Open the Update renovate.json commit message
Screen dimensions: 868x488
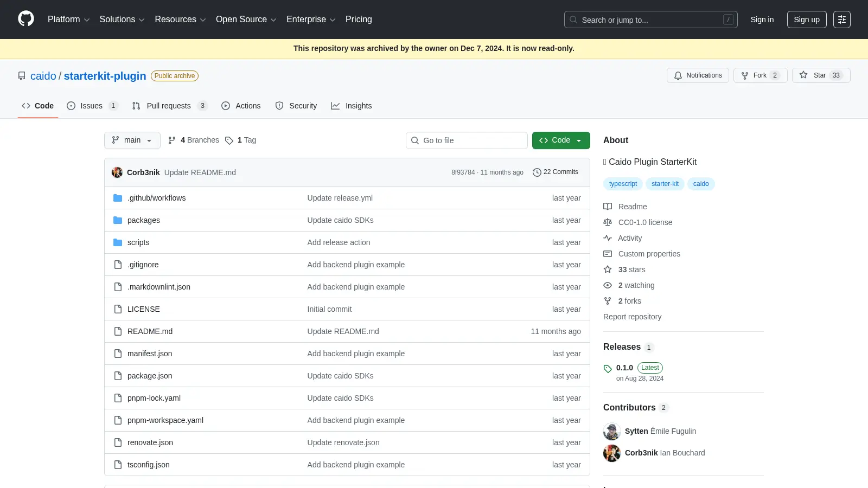click(x=343, y=442)
